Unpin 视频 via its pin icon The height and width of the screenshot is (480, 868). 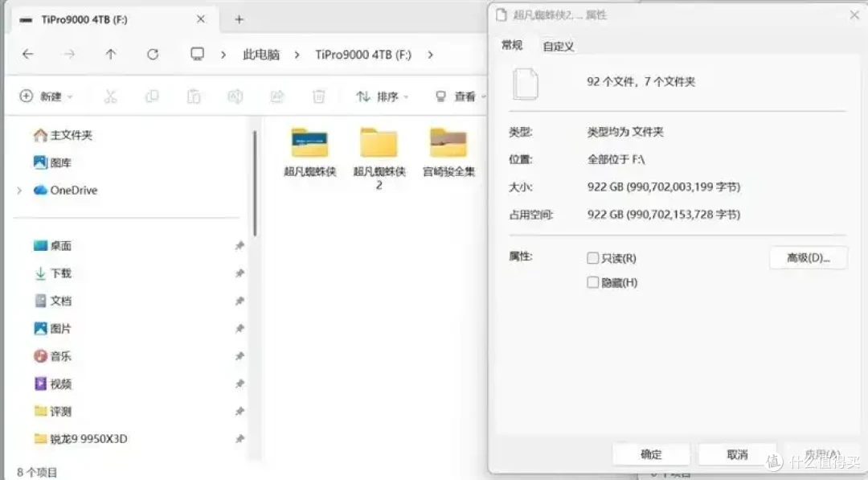[x=240, y=384]
